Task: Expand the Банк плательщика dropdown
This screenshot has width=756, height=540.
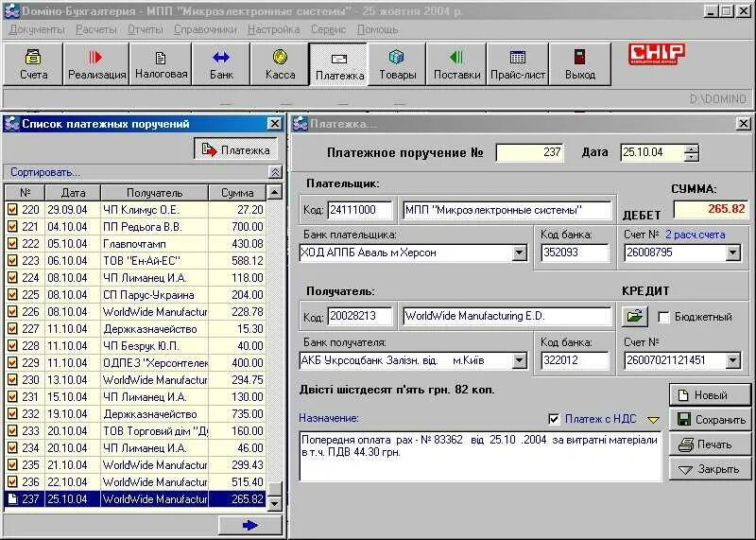Action: pos(519,253)
